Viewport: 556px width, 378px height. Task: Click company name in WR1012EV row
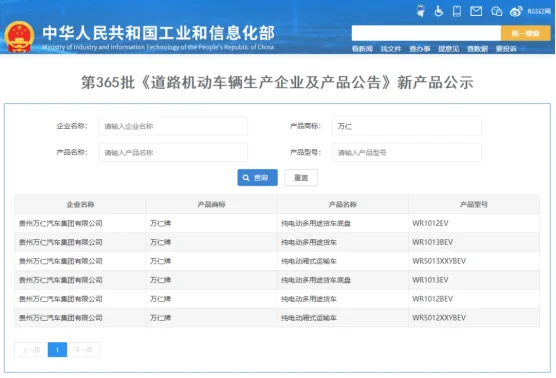click(x=61, y=223)
